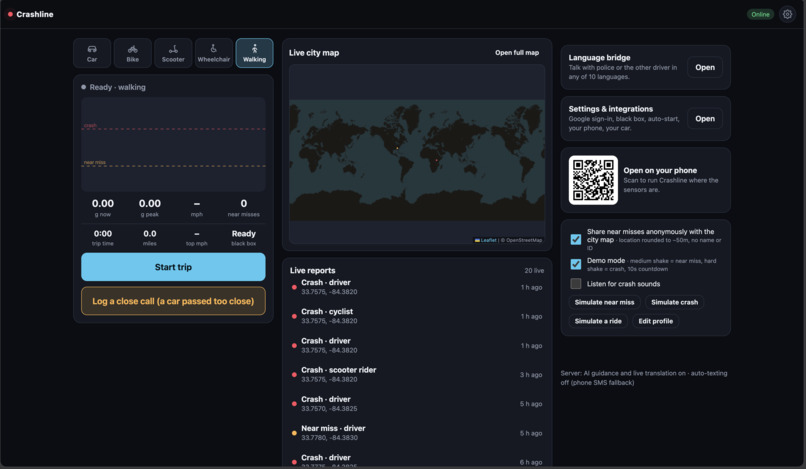The height and width of the screenshot is (469, 806).
Task: Click the live city world map
Action: pyautogui.click(x=417, y=154)
